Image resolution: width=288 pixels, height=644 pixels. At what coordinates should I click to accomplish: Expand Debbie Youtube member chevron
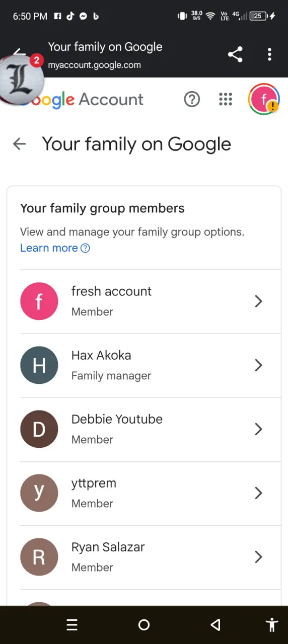[x=258, y=429]
